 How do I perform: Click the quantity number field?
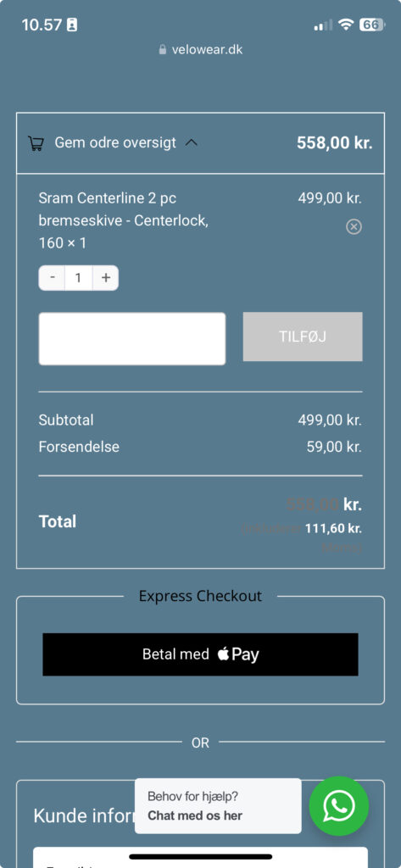(x=78, y=277)
